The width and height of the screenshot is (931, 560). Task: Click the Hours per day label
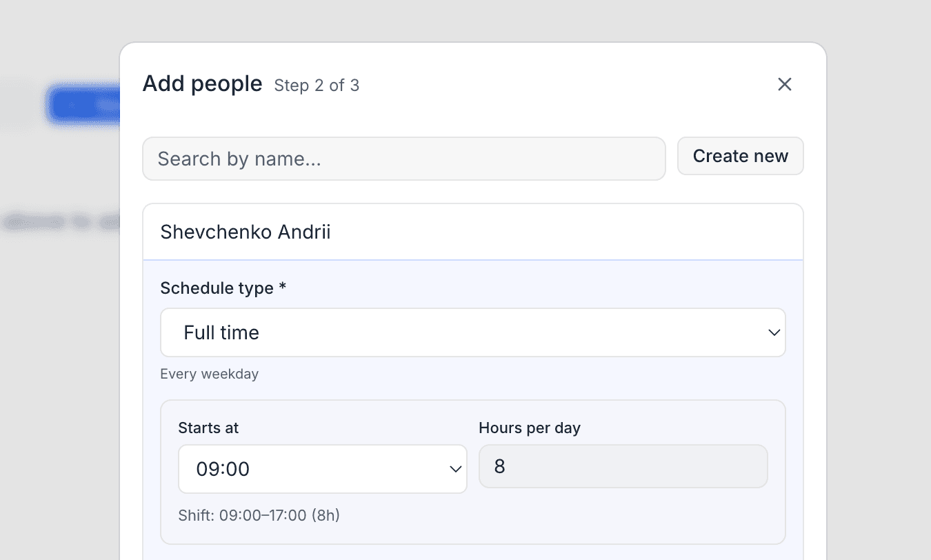coord(530,428)
